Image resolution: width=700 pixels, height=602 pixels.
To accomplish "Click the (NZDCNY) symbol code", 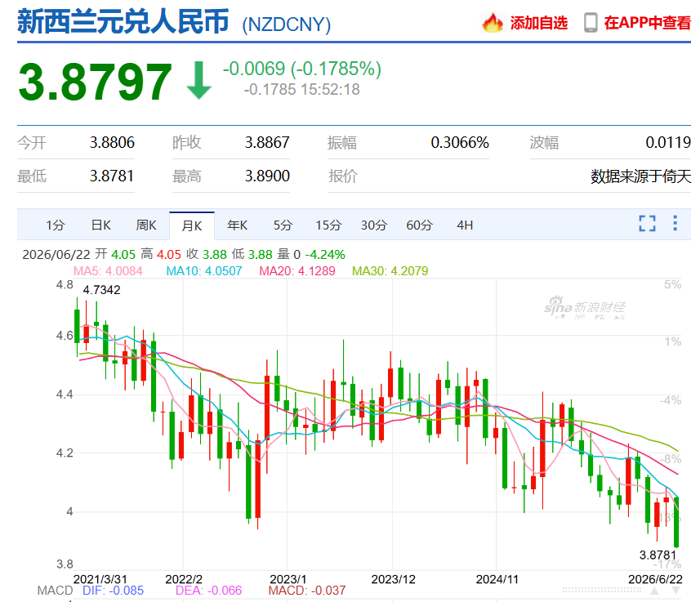I will 286,25.
